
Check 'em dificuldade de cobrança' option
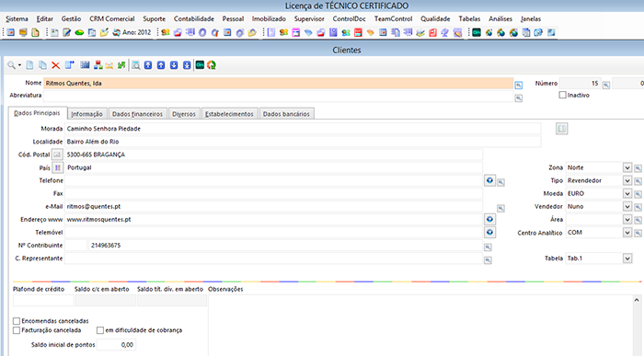coord(99,330)
